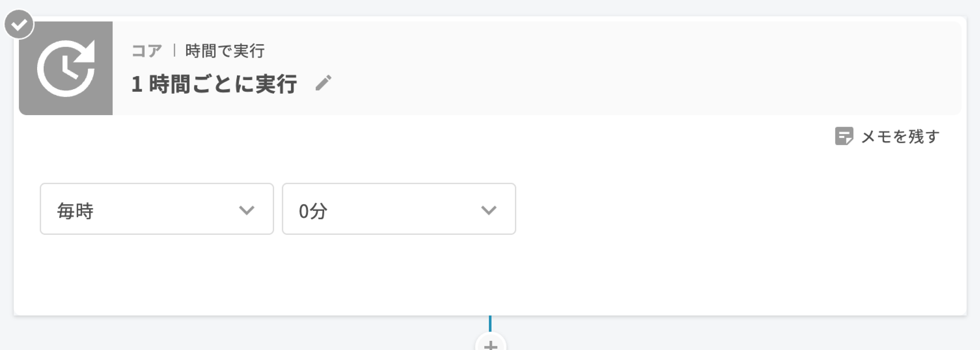This screenshot has width=980, height=350.
Task: Click the pencil icon to rename the step
Action: tap(323, 83)
